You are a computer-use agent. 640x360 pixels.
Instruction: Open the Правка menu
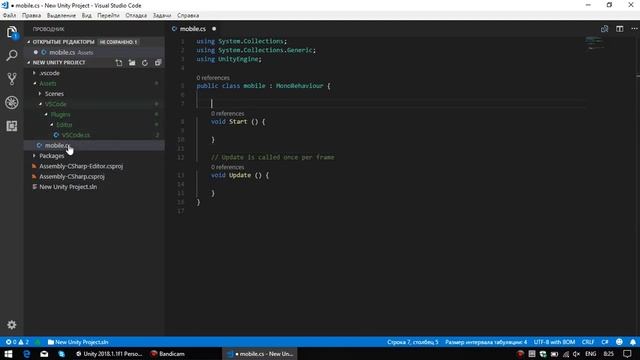(31, 16)
